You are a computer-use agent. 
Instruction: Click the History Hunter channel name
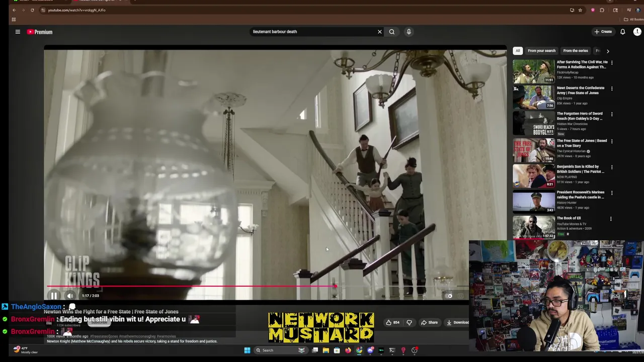(567, 203)
